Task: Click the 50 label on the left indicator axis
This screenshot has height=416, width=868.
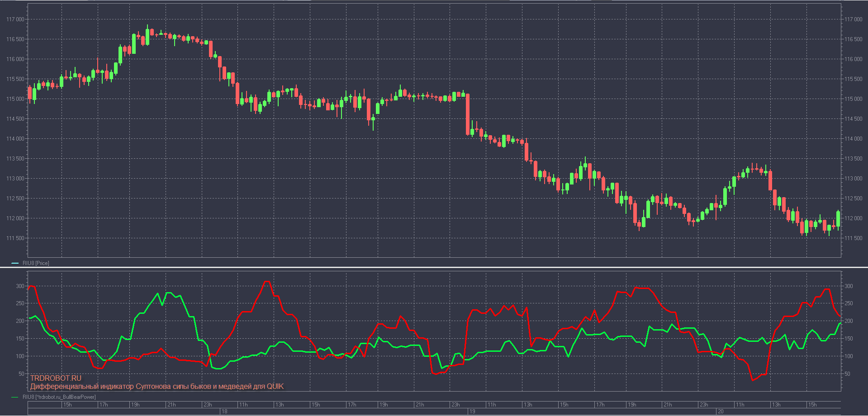Action: [x=21, y=374]
